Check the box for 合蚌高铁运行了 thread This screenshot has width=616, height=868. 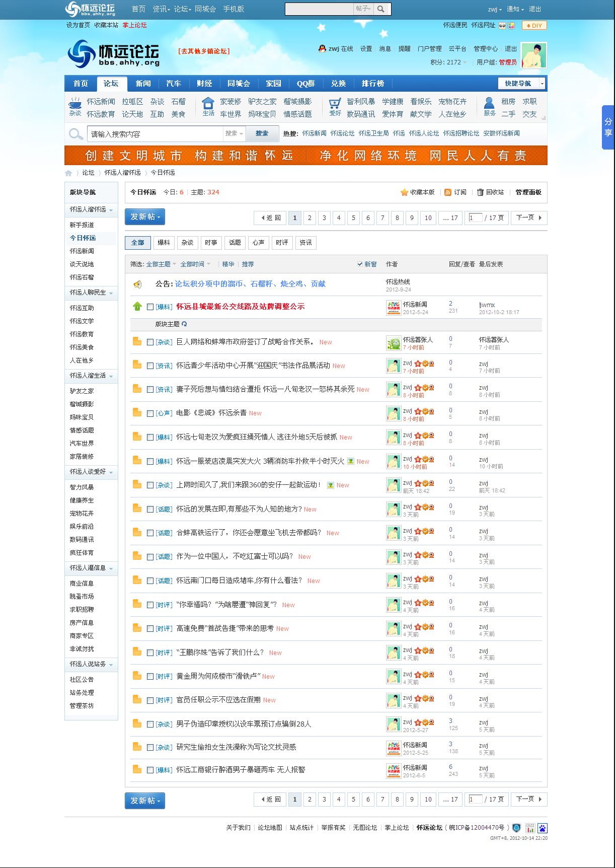point(150,533)
